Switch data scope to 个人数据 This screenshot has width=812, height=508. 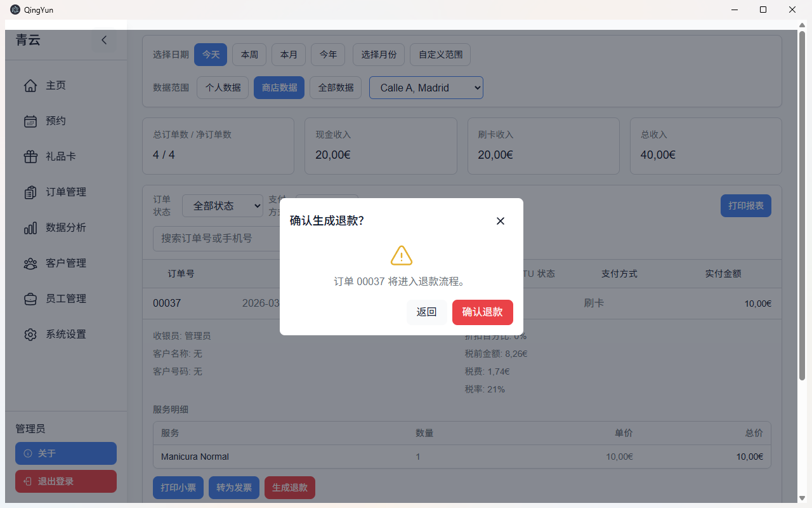(223, 88)
